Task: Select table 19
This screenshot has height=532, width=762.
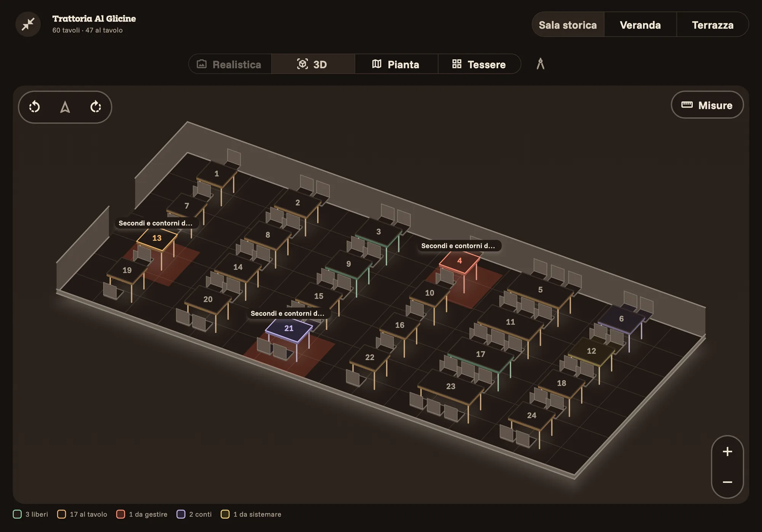Action: [x=127, y=271]
